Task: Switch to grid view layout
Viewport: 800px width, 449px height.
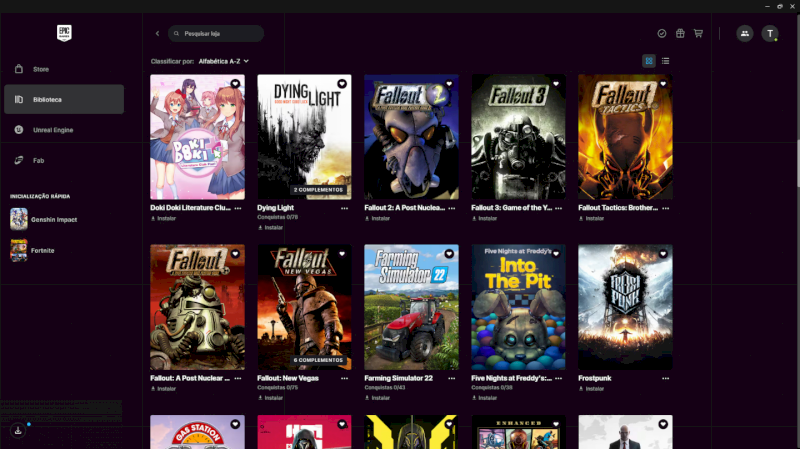Action: [649, 61]
